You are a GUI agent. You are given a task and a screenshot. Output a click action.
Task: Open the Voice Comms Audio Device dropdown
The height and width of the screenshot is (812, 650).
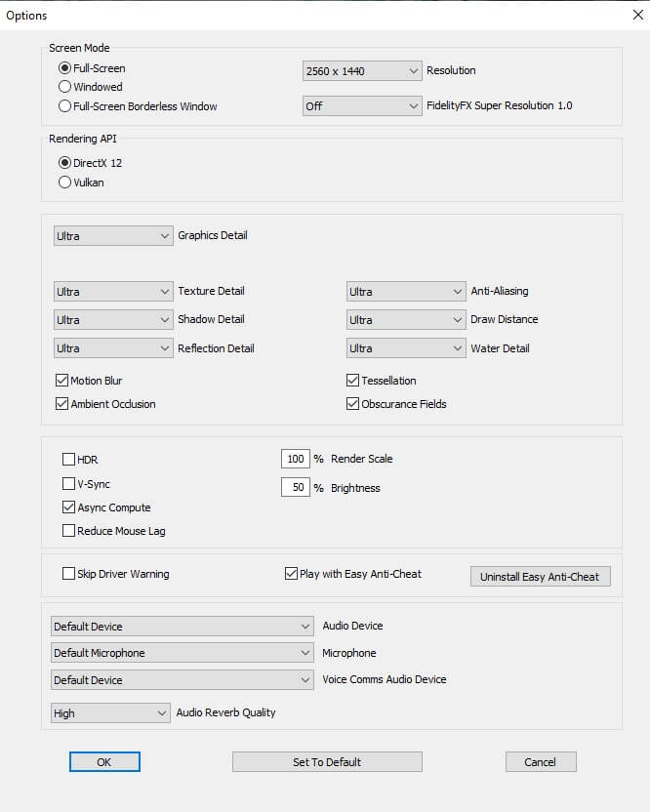[x=182, y=679]
